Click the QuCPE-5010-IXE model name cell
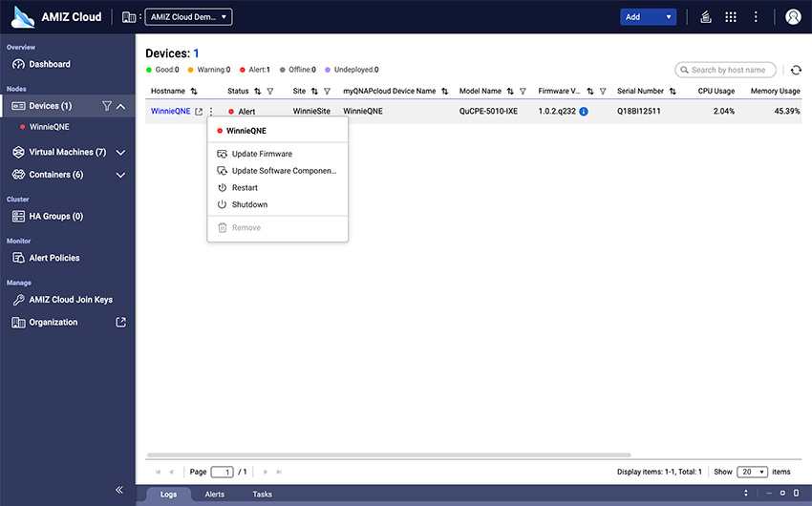The height and width of the screenshot is (506, 812). click(488, 112)
